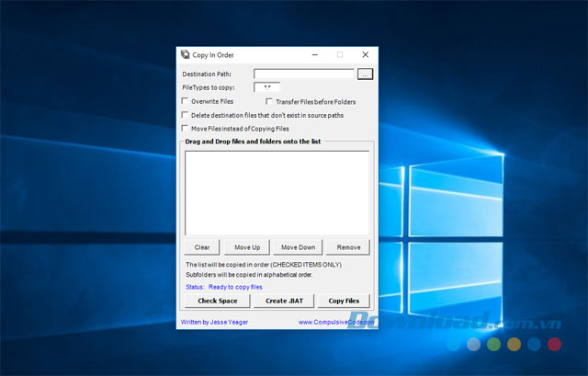The image size is (588, 376).
Task: Click the Copy In Order app icon in title bar
Action: [185, 55]
